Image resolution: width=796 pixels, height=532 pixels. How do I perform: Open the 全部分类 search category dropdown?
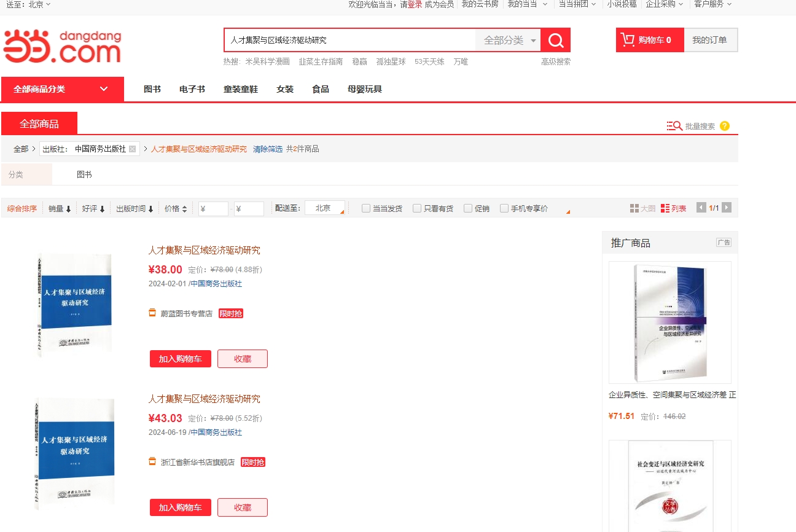click(508, 41)
